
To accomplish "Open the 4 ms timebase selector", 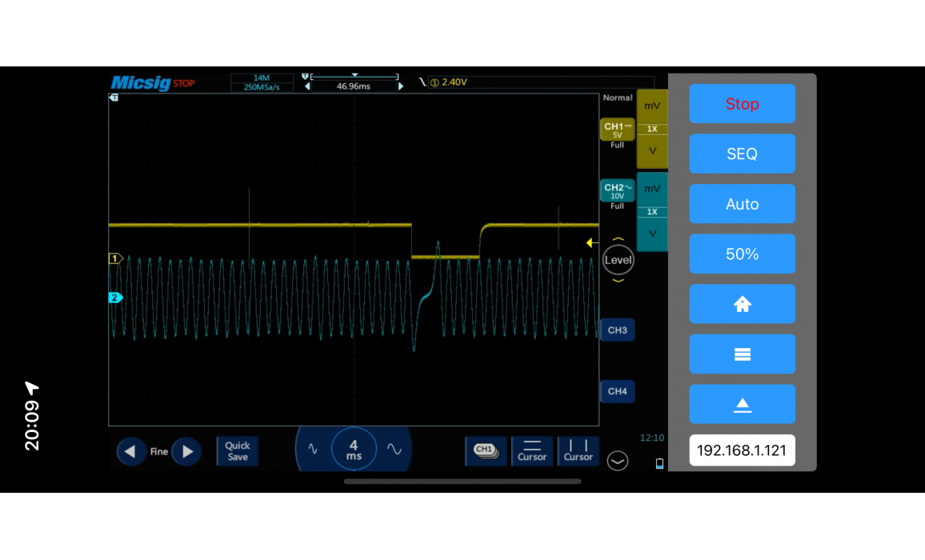I will (x=354, y=450).
